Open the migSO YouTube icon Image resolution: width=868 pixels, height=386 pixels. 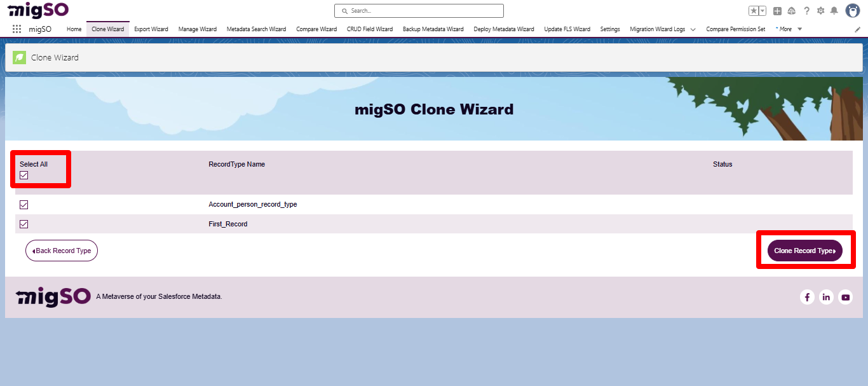(x=845, y=297)
